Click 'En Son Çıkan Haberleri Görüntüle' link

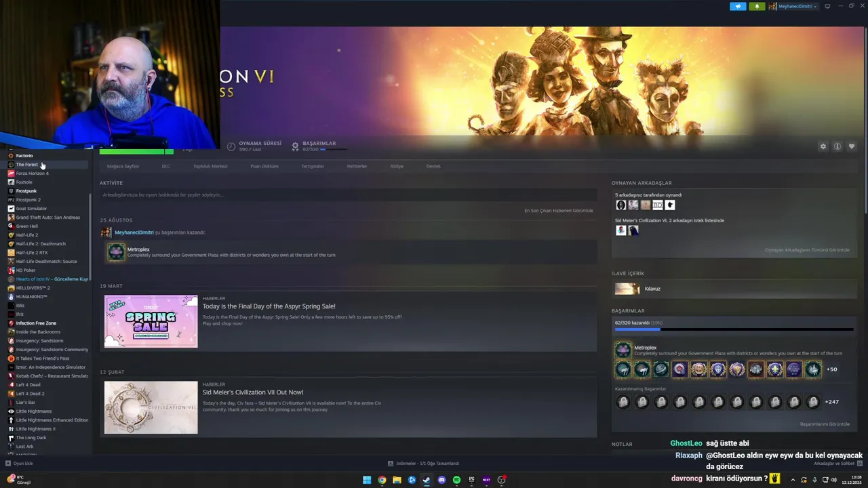559,211
